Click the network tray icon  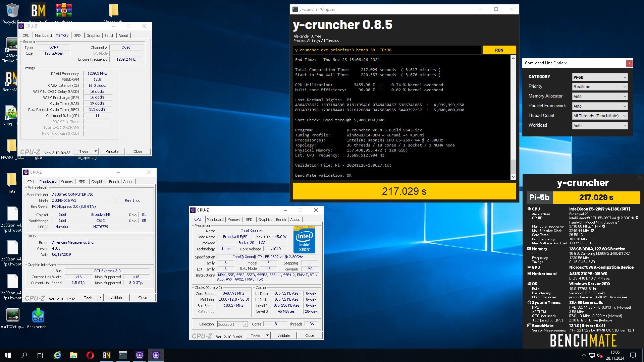tap(592, 355)
